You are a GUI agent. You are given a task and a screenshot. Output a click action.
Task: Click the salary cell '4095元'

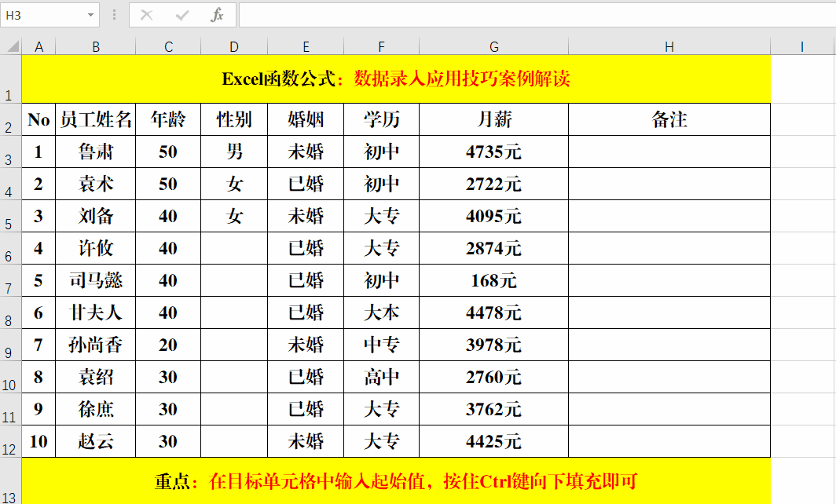point(494,217)
